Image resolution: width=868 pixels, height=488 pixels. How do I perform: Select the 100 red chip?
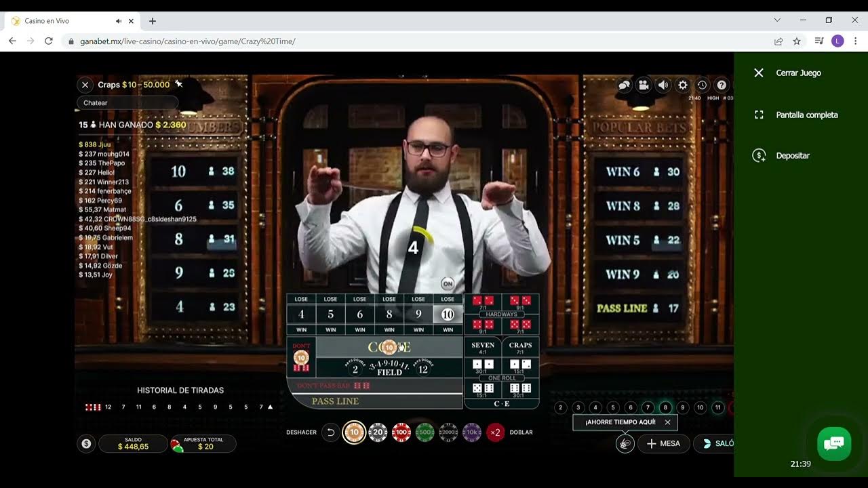[x=401, y=432]
